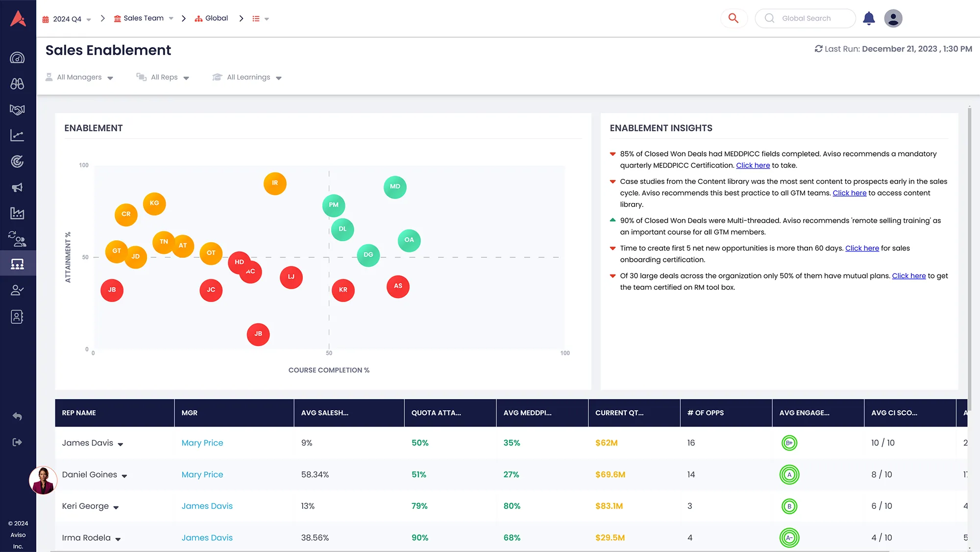Open the Sales Team breadcrumb menu

(144, 19)
